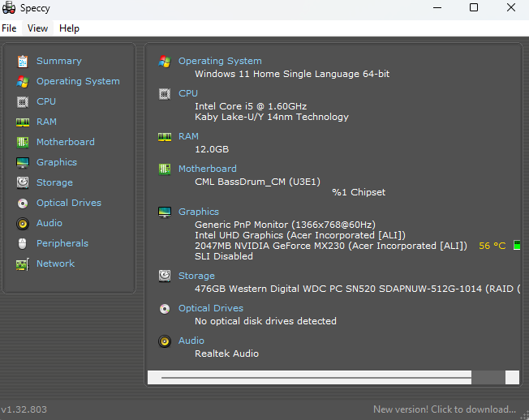The image size is (529, 420).
Task: Open the File menu
Action: [9, 28]
